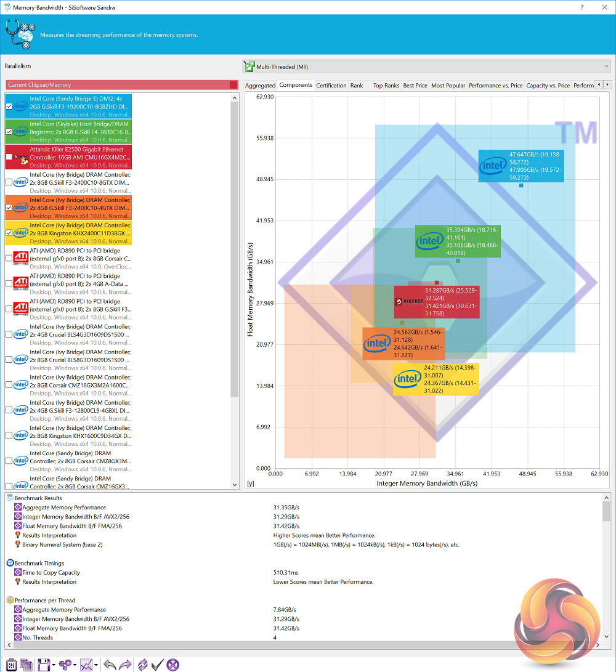Open the Best Price tab

415,85
